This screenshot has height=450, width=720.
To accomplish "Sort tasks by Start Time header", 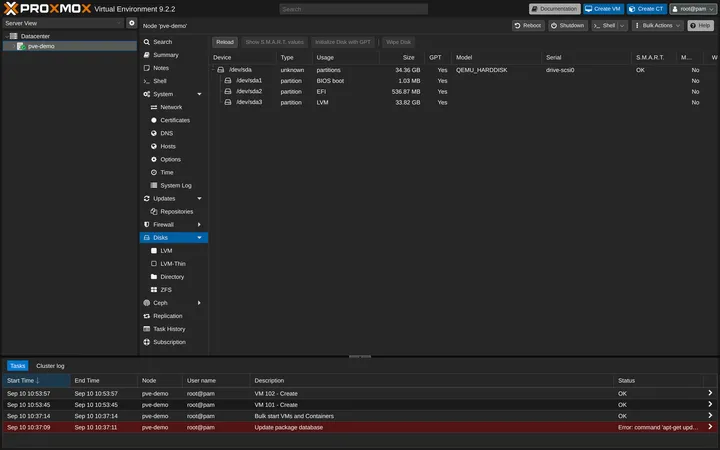I will [x=36, y=381].
